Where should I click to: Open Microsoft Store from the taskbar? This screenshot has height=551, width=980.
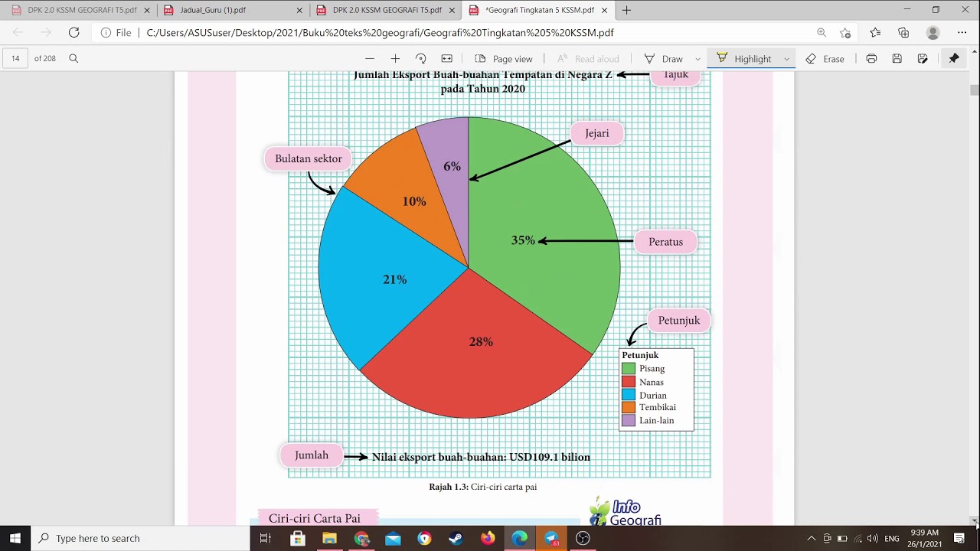[x=298, y=538]
